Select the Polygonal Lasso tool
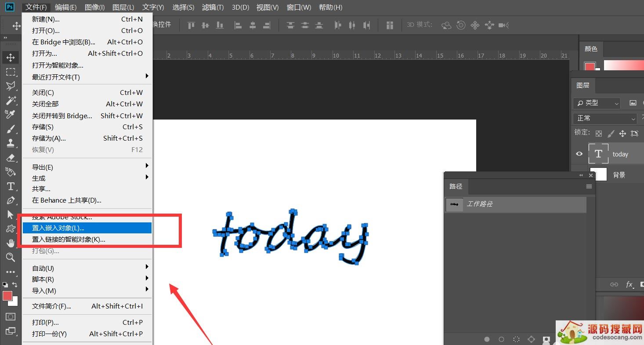Screen dimensions: 644x345 [11, 86]
